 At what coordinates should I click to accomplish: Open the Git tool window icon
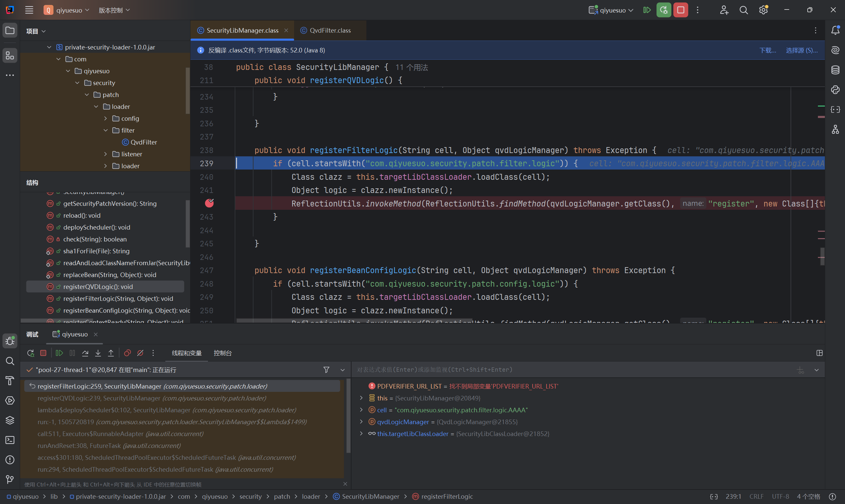pos(10,479)
